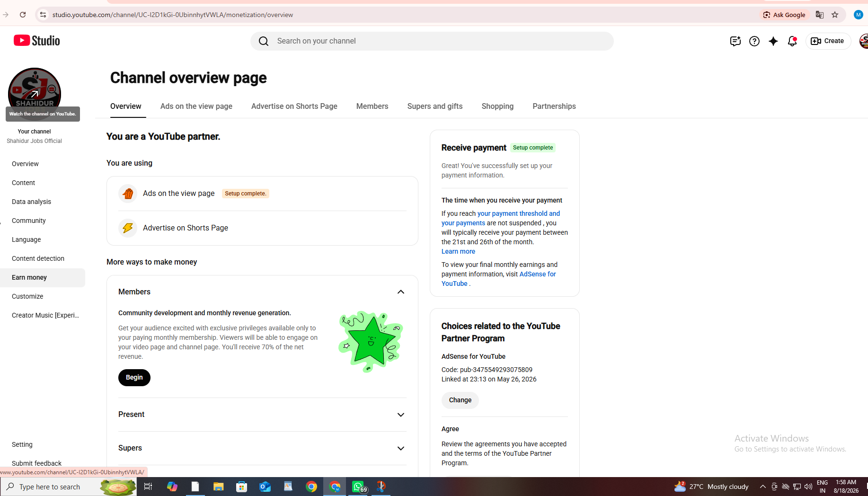Screen dimensions: 868x496
Task: Click the Change AdSense button
Action: coord(460,400)
